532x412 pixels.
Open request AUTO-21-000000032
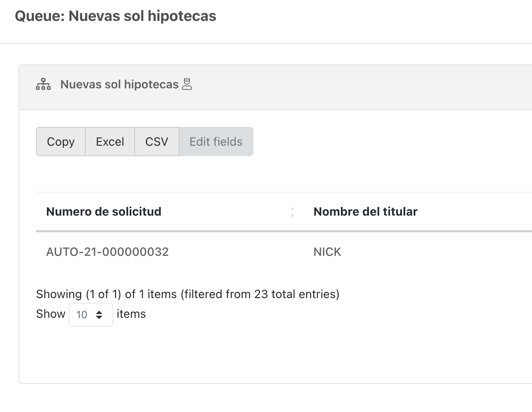click(x=107, y=252)
